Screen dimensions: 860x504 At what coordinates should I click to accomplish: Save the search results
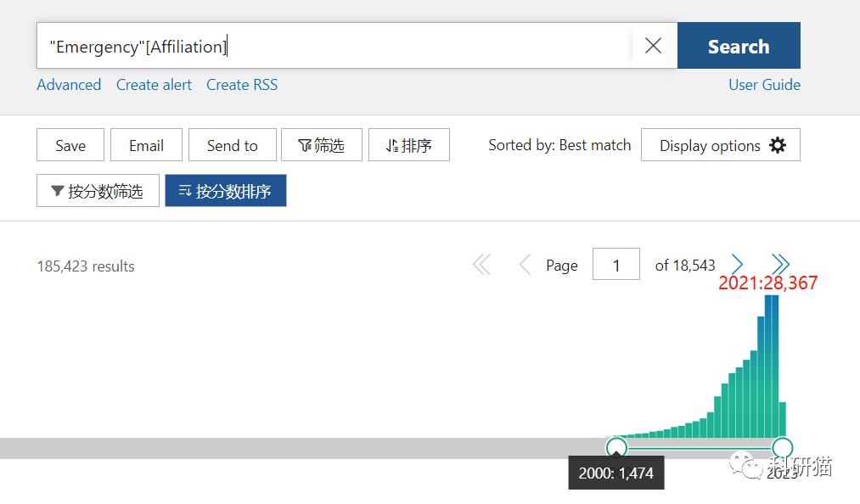coord(70,145)
